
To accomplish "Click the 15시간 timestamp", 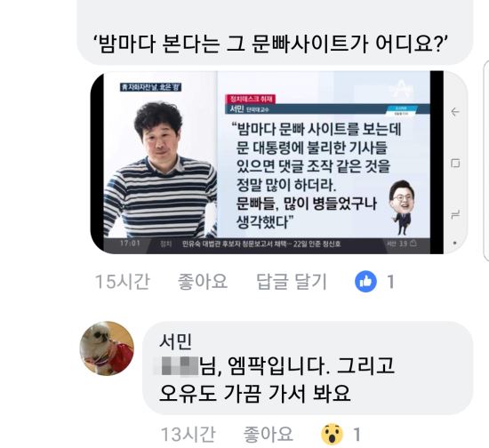I will 123,281.
